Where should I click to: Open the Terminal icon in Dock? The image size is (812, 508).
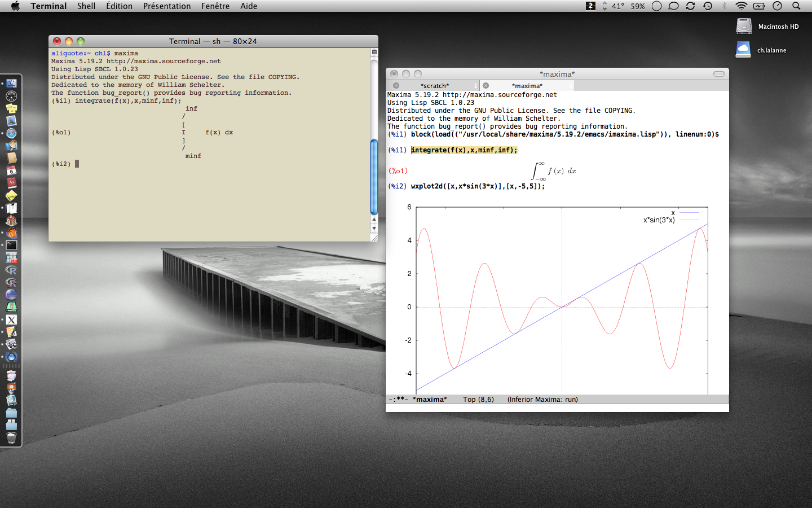point(11,245)
